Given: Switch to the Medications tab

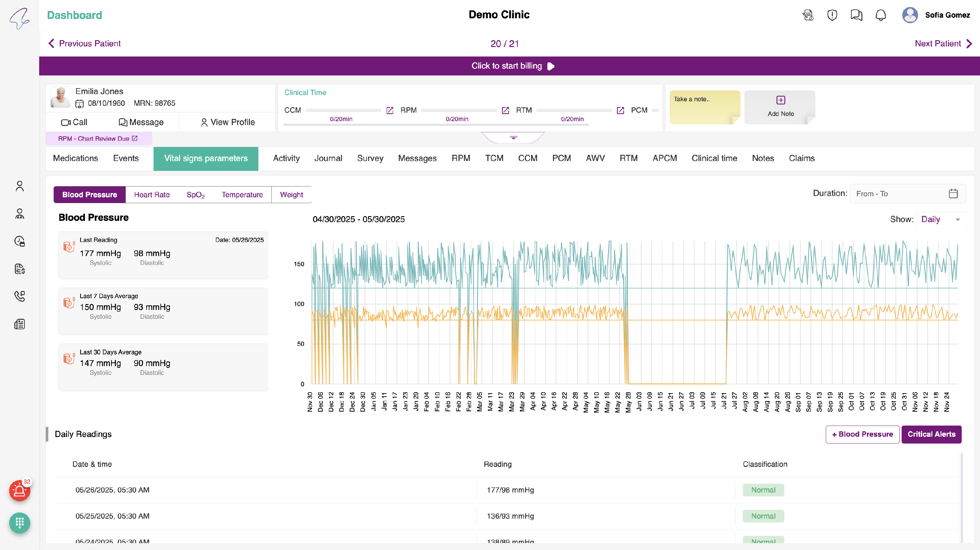Looking at the screenshot, I should pos(75,158).
